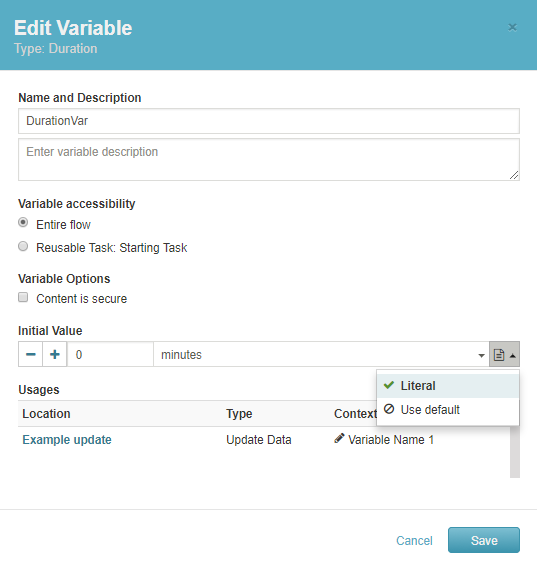Close the Edit Variable dialog
The height and width of the screenshot is (568, 537).
point(512,28)
